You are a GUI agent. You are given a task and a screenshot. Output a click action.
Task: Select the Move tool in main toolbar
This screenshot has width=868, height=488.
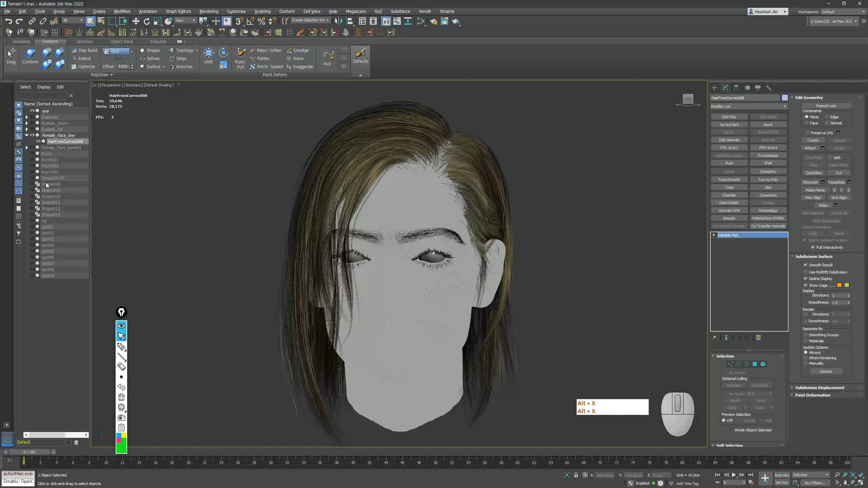[136, 21]
